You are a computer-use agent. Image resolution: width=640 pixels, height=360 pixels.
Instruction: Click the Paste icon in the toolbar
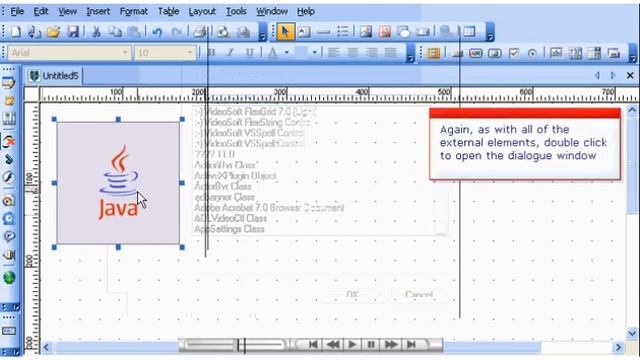(133, 31)
